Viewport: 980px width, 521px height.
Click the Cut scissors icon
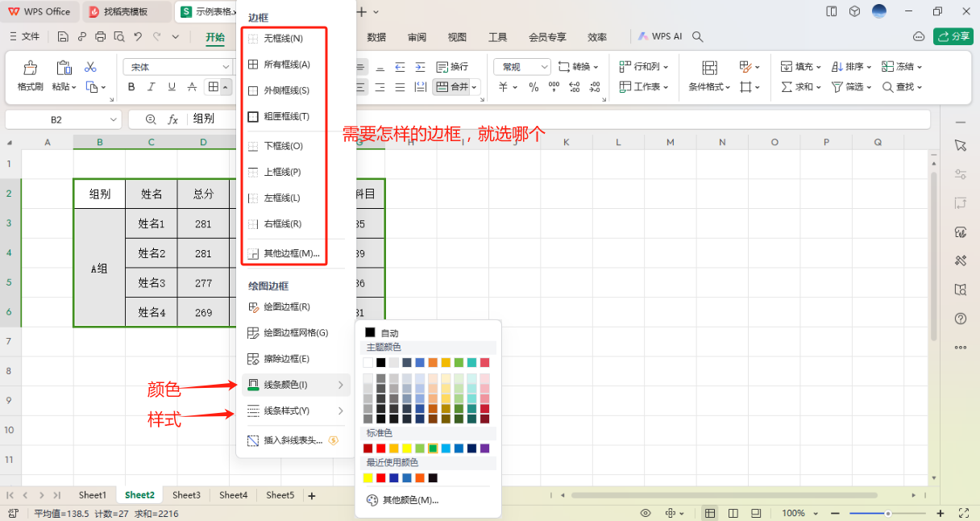point(90,67)
